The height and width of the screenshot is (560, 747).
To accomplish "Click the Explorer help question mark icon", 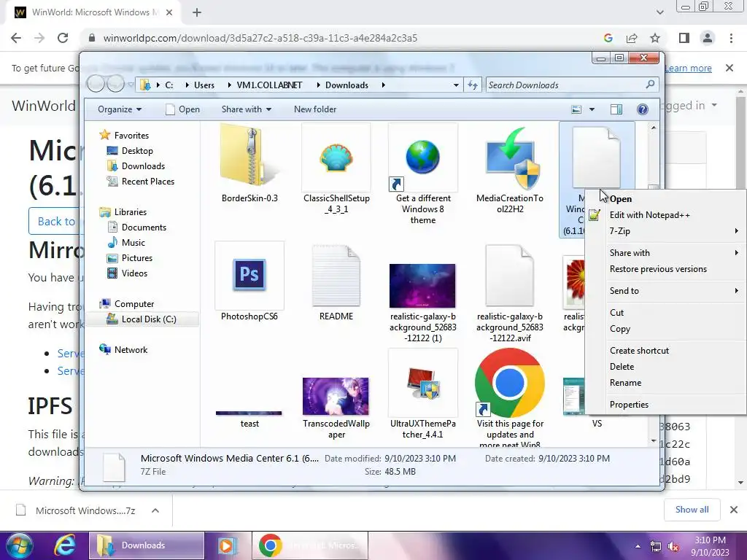I will [x=642, y=109].
